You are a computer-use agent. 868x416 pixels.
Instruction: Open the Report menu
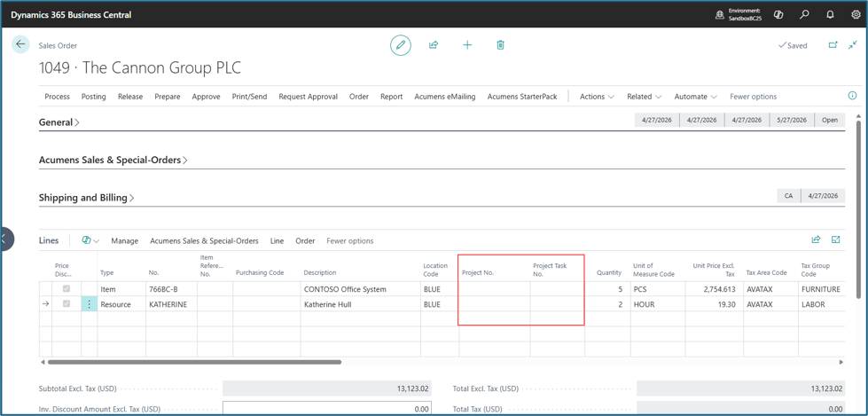[x=391, y=97]
